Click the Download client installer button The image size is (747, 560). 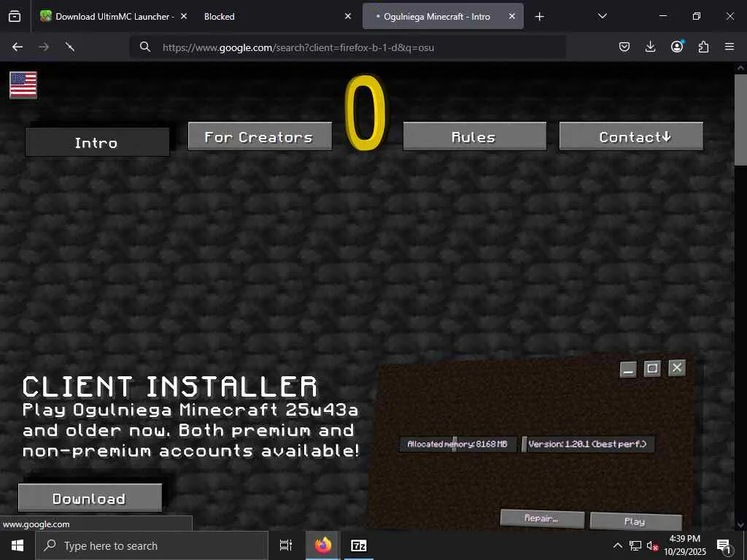click(x=90, y=498)
